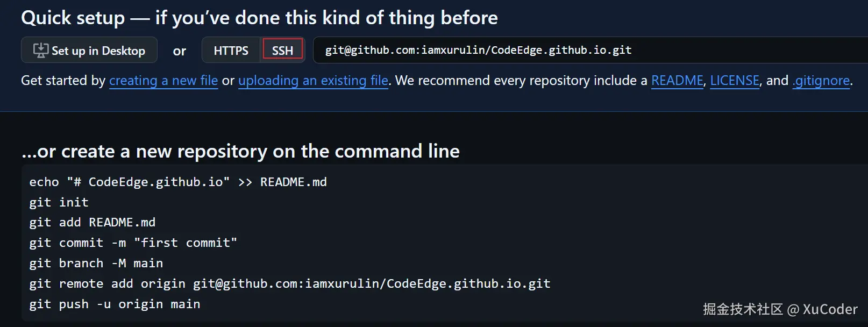Click the git add README.md line
The height and width of the screenshot is (327, 868).
pyautogui.click(x=92, y=223)
